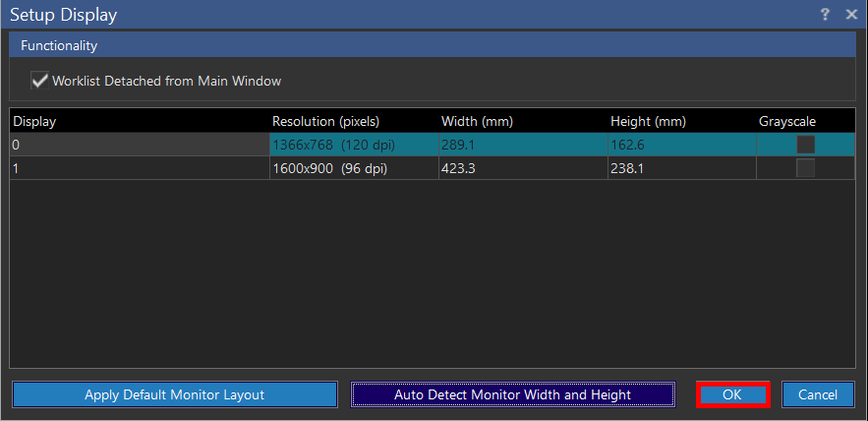
Task: Click the Width (mm) column header
Action: (521, 121)
